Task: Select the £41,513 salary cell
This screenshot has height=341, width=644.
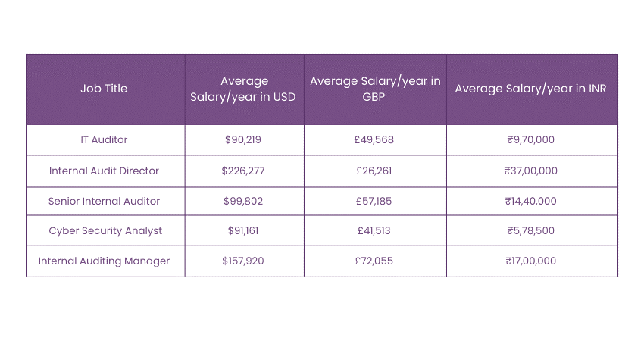Action: [375, 230]
